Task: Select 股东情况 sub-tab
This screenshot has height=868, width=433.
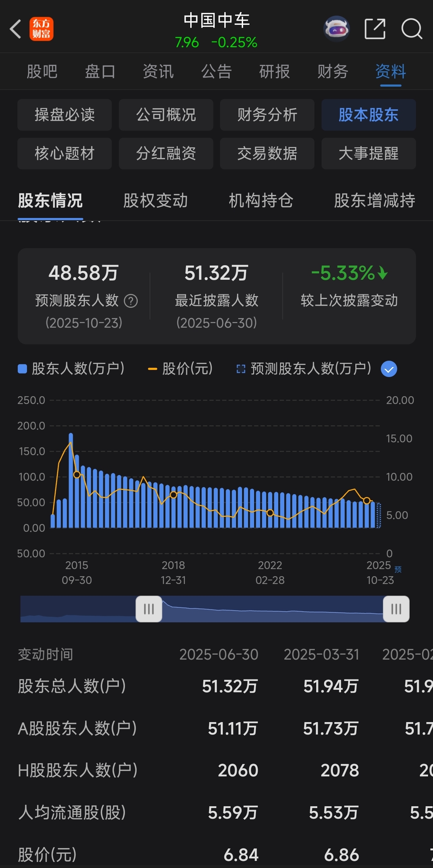Action: 50,201
